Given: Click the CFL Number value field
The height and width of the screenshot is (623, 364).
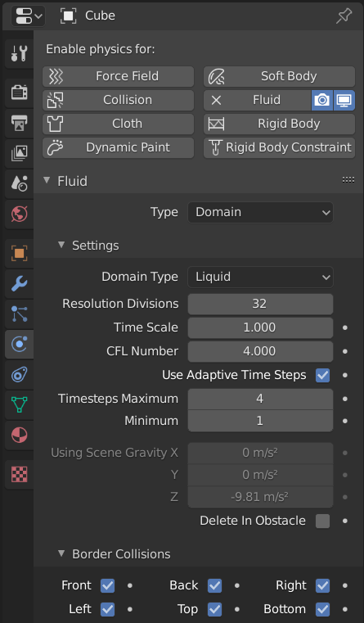Looking at the screenshot, I should (260, 352).
